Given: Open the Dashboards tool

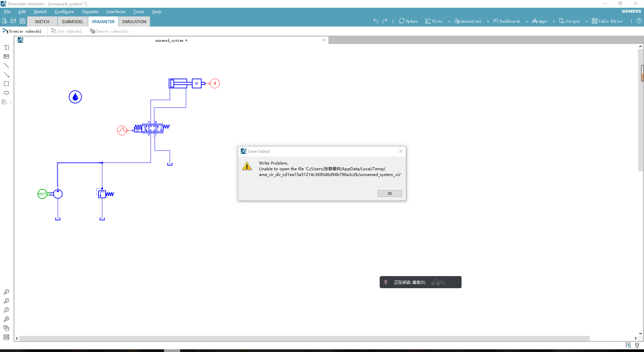Looking at the screenshot, I should click(506, 21).
